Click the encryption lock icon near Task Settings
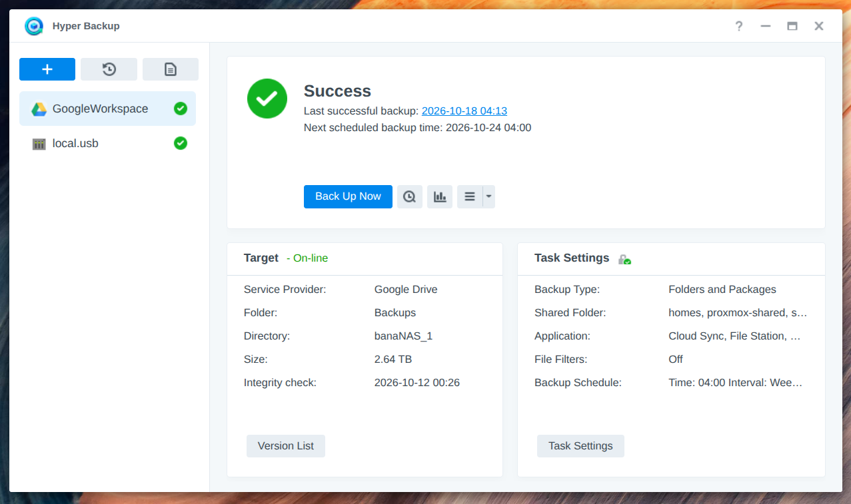Viewport: 851px width, 504px height. click(624, 259)
